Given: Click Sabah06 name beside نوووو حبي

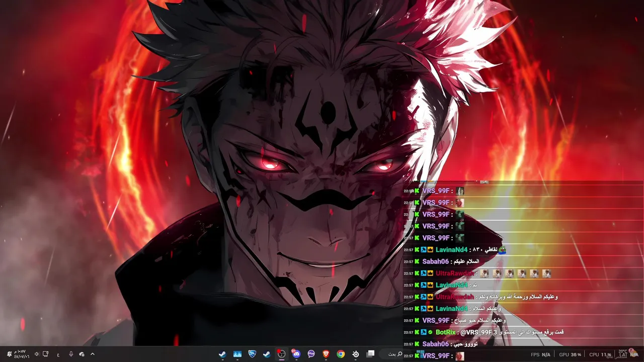Looking at the screenshot, I should click(435, 344).
